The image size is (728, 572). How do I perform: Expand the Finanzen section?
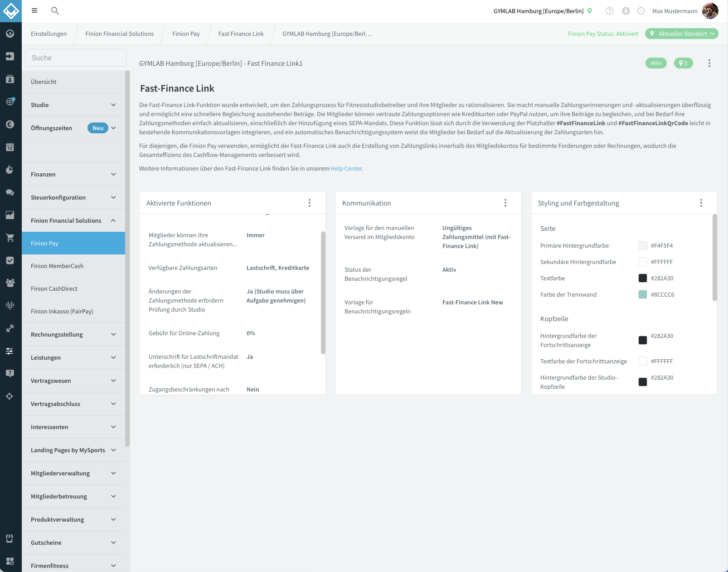tap(73, 174)
